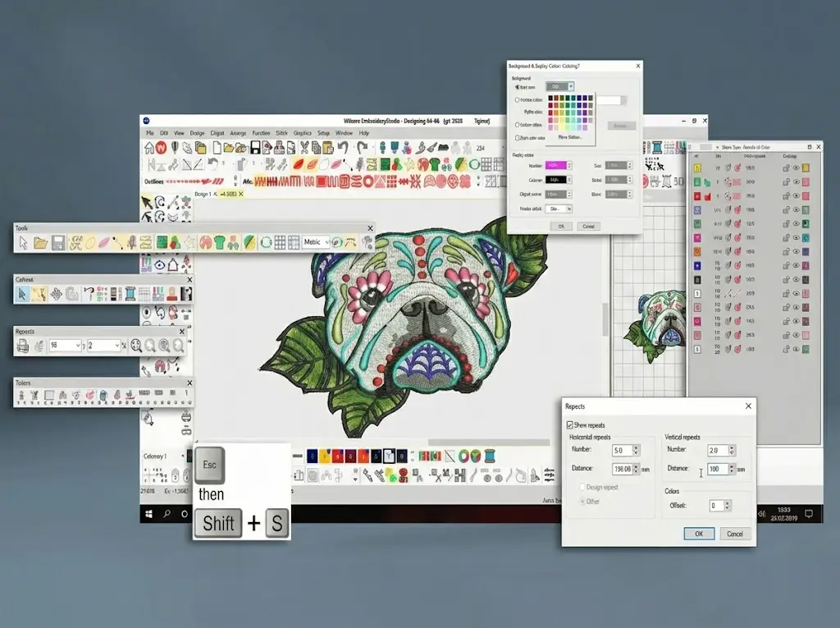Click the first magnifier zoom icon in Repeats toolbar
Image resolution: width=840 pixels, height=628 pixels.
pyautogui.click(x=136, y=346)
